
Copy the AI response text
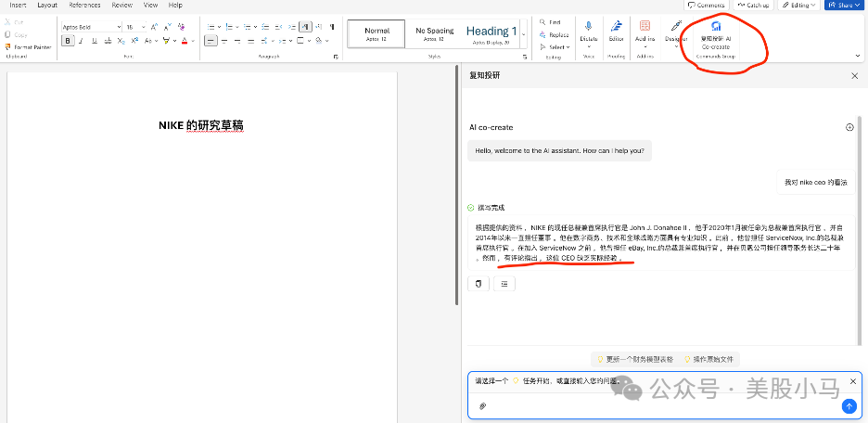(479, 284)
